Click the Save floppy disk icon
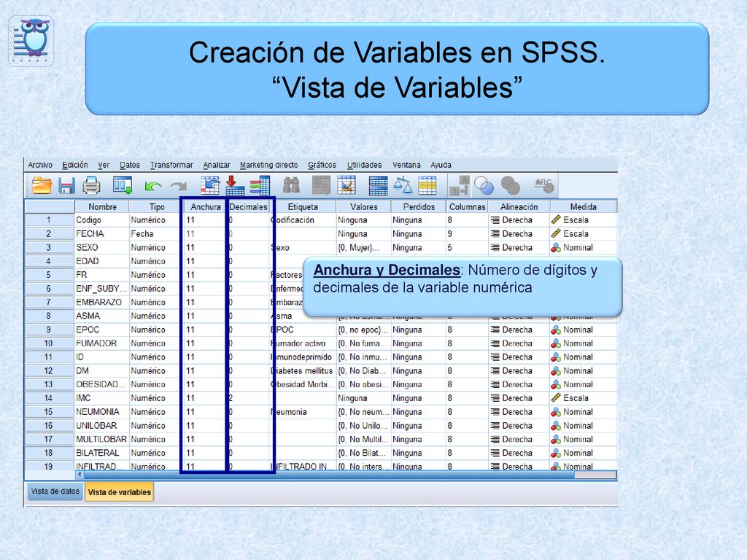This screenshot has width=747, height=560. [x=66, y=185]
